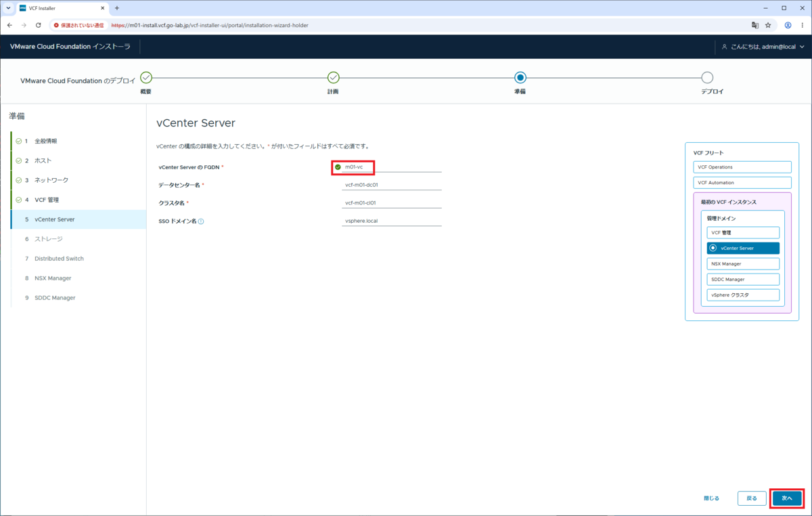Click the 閉じる link
812x516 pixels.
711,498
